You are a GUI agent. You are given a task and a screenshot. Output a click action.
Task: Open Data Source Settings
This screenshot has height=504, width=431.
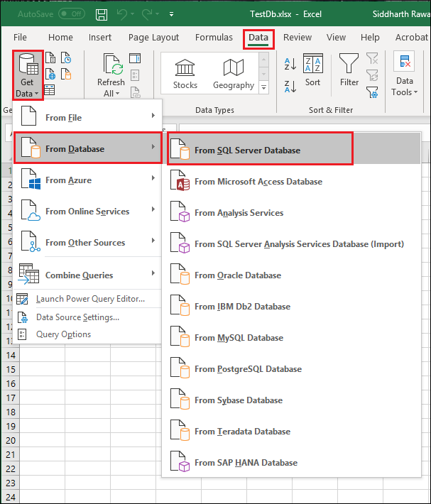[x=88, y=317]
